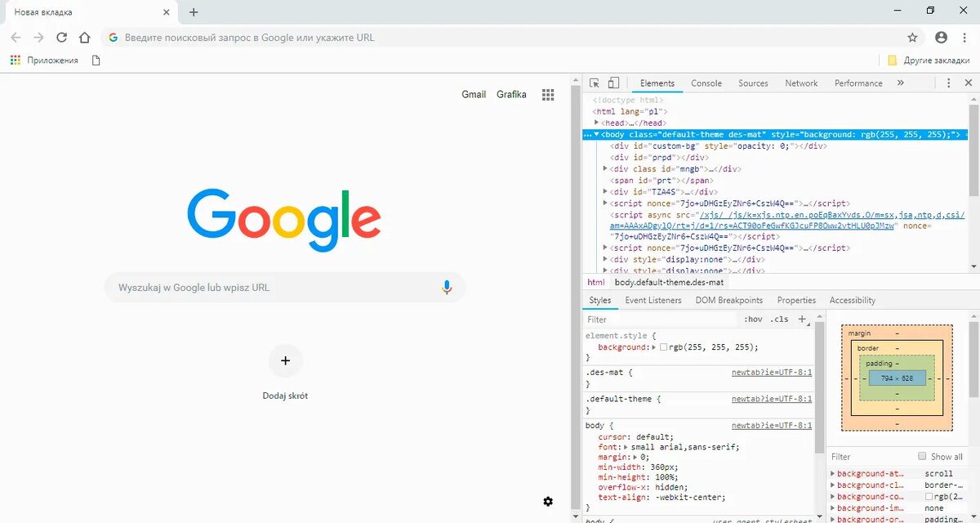This screenshot has width=980, height=523.
Task: Switch to the Console tab
Action: coord(706,83)
